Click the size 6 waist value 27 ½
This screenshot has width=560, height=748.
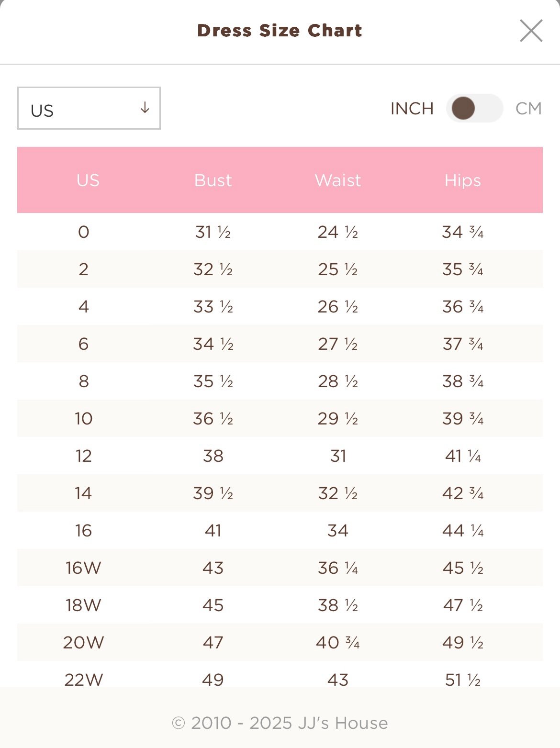click(x=338, y=344)
